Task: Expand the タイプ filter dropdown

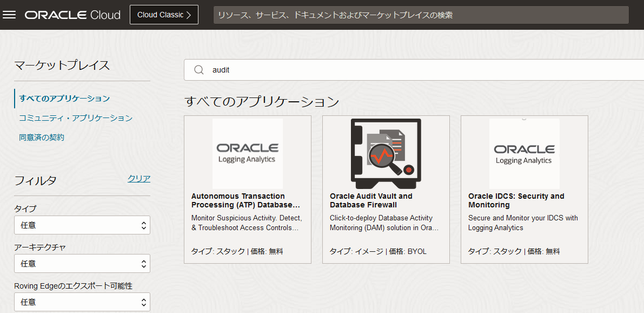Action: coord(82,225)
